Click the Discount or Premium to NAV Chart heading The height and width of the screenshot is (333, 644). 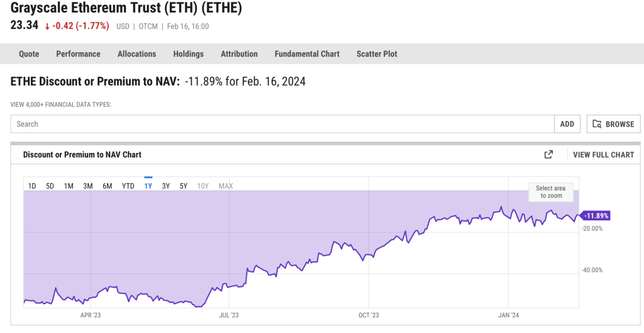(82, 155)
